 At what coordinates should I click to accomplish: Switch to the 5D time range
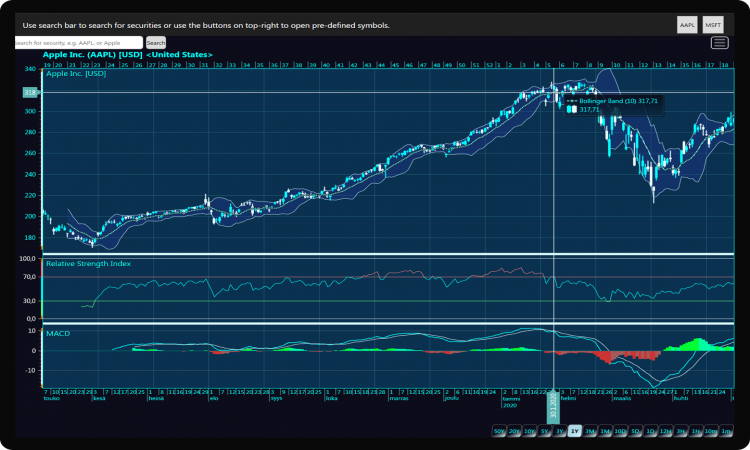[635, 431]
